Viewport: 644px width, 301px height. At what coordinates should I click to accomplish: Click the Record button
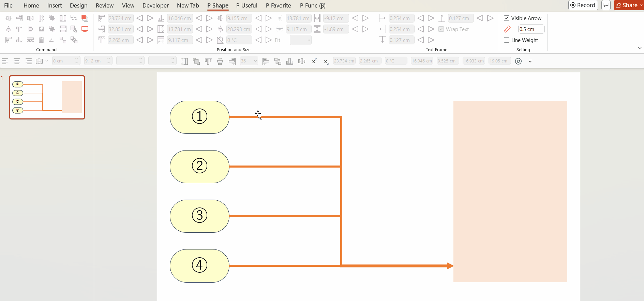pos(583,5)
